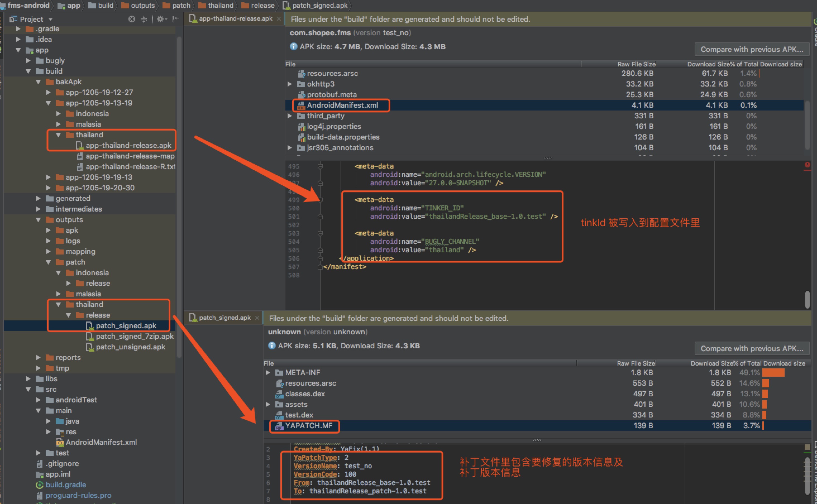This screenshot has width=817, height=504.
Task: Switch to the app-thailand-release.apk tab
Action: (235, 19)
